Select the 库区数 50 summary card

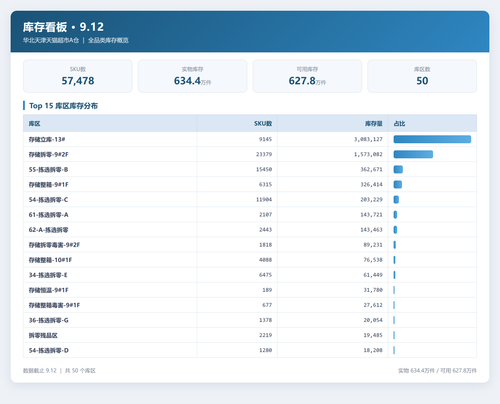coord(422,76)
